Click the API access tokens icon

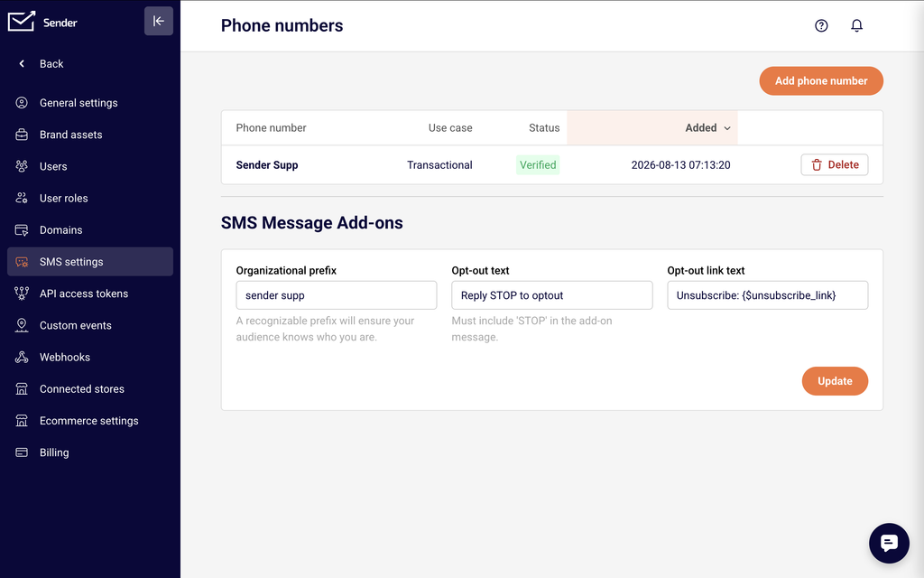click(22, 294)
